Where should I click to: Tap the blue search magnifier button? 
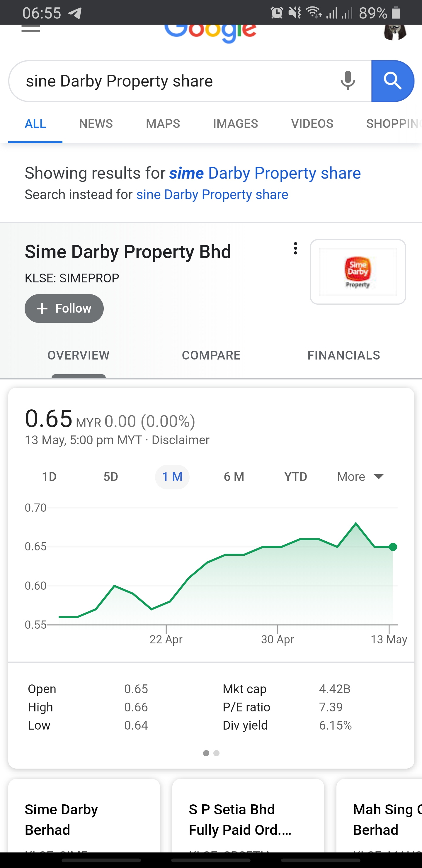tap(392, 81)
